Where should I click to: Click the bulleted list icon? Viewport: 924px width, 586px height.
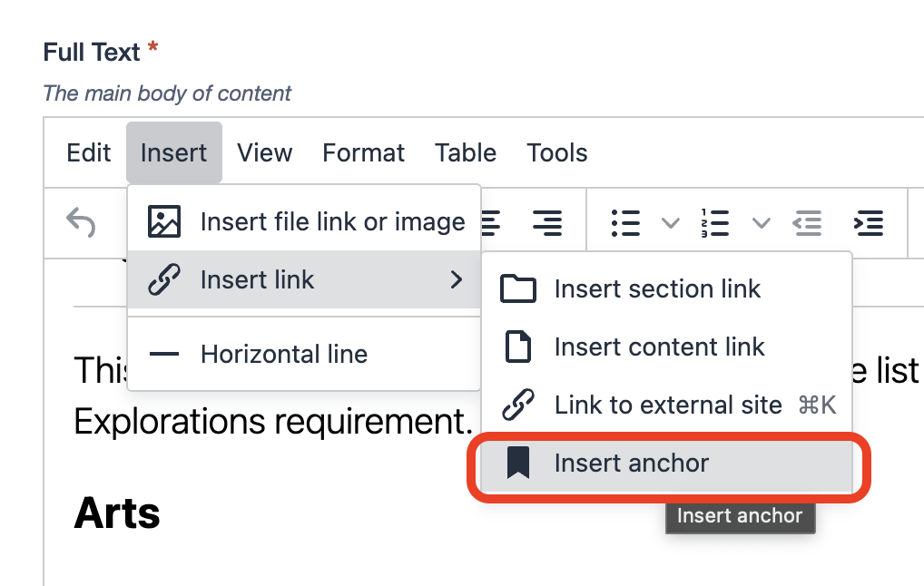625,222
